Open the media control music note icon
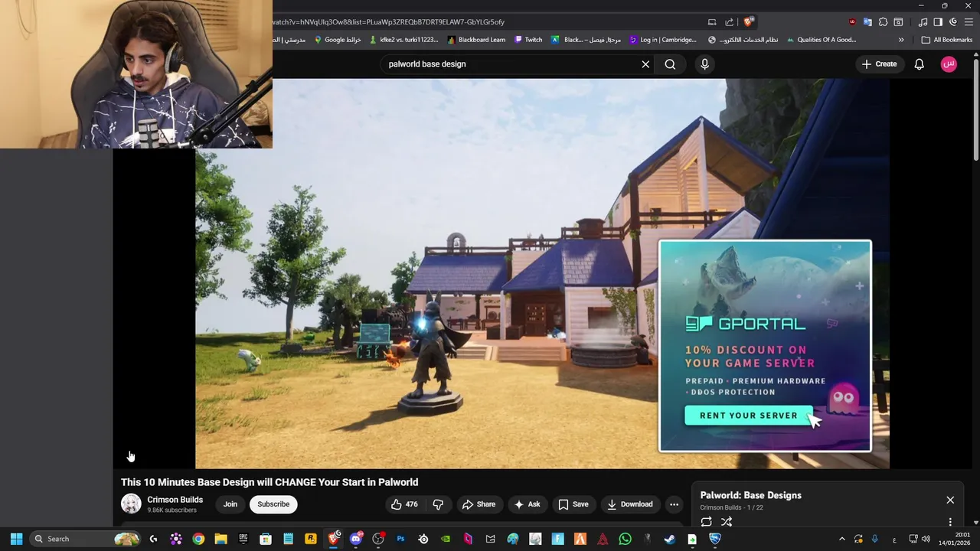Viewport: 980px width, 551px height. (923, 22)
